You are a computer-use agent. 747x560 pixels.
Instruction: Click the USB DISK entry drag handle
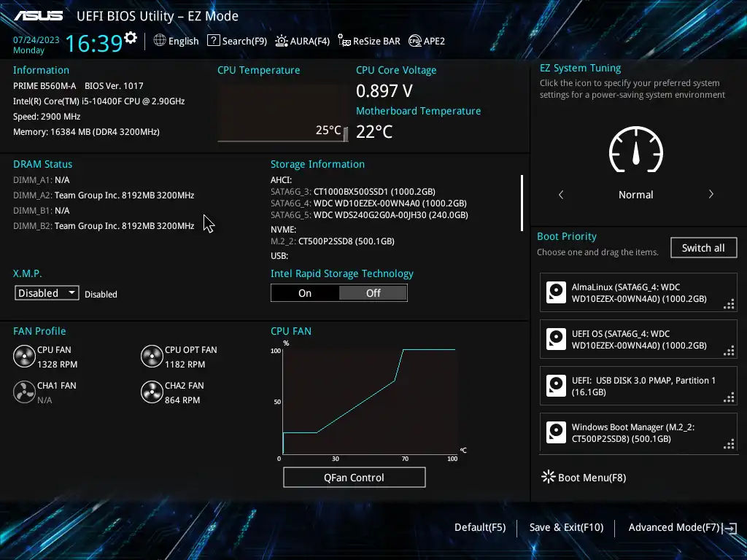pos(729,397)
